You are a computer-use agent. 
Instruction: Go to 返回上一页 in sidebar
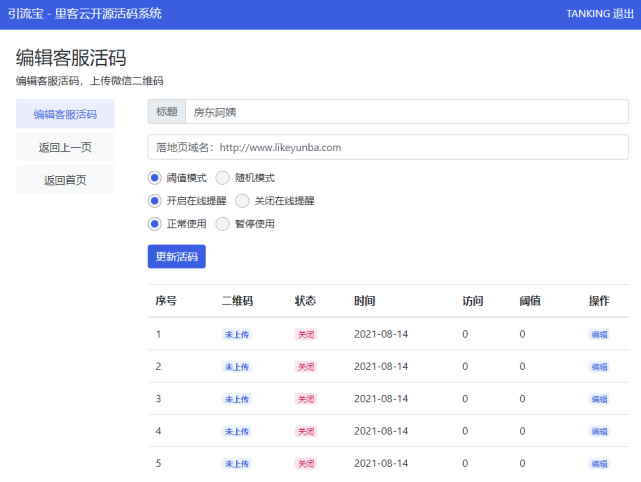tap(65, 147)
